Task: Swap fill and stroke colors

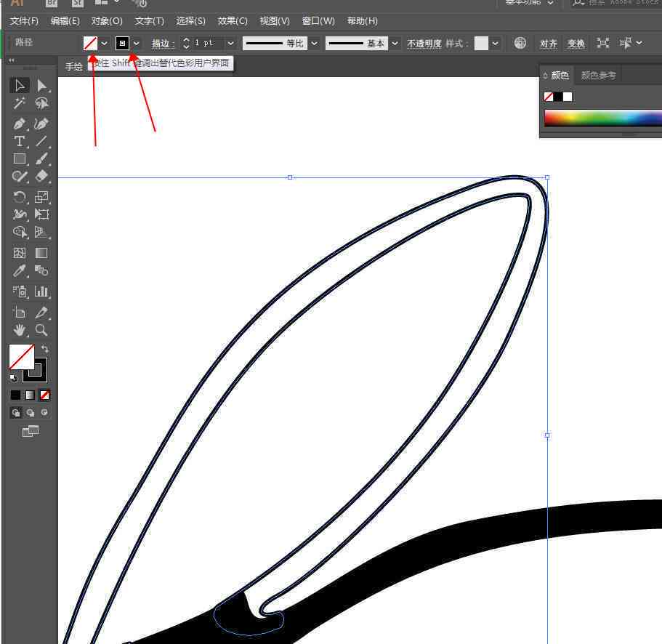Action: pyautogui.click(x=45, y=348)
